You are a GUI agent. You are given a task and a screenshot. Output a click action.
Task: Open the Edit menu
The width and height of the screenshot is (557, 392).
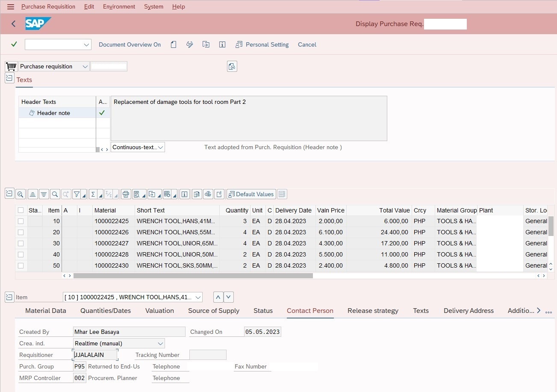(89, 7)
